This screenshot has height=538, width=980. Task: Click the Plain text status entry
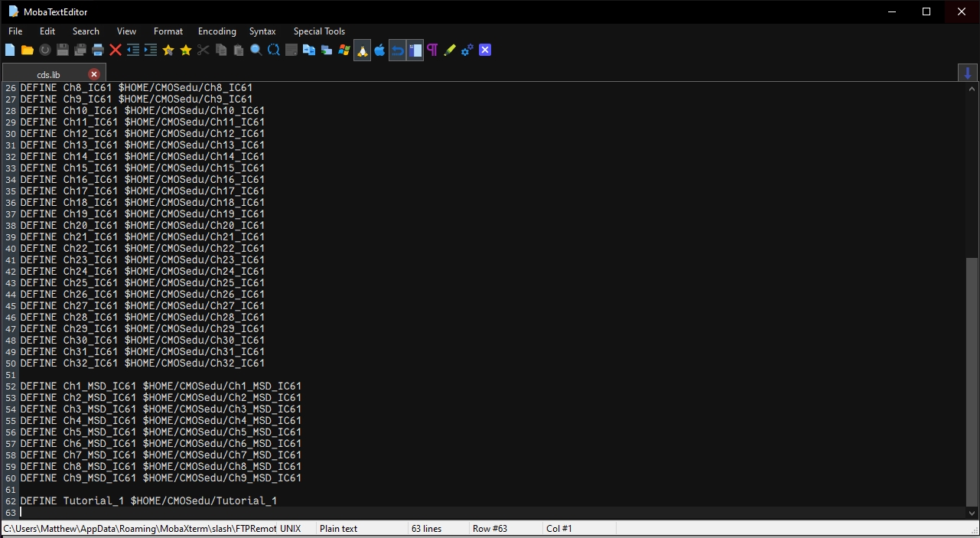(x=339, y=529)
